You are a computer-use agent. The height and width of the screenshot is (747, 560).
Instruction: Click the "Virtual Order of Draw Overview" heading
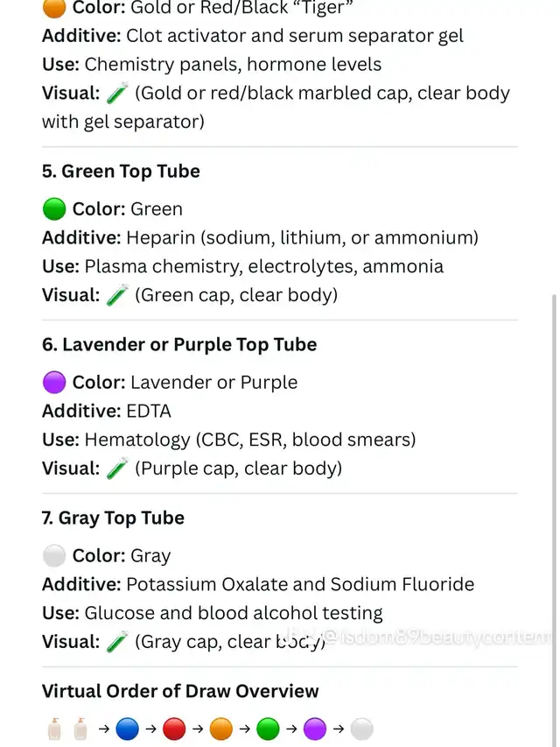[180, 692]
